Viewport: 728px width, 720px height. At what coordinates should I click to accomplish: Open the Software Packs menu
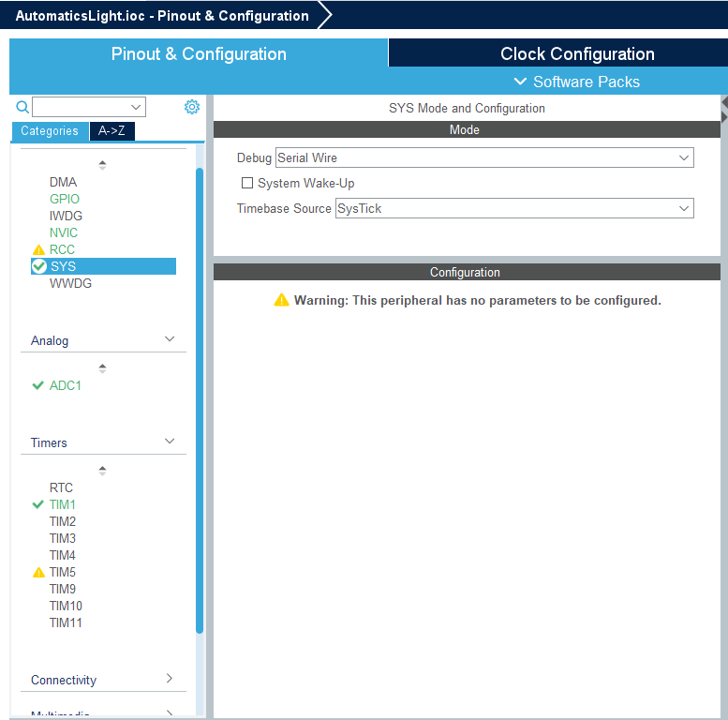click(576, 82)
